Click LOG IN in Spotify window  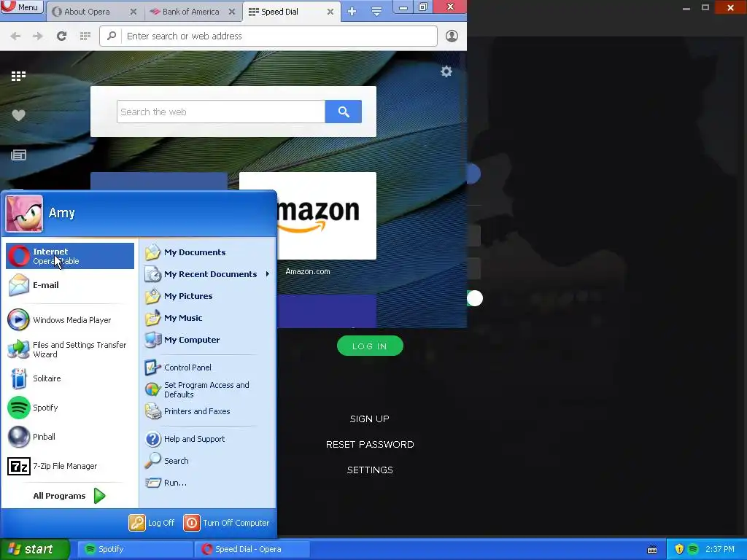pyautogui.click(x=370, y=346)
